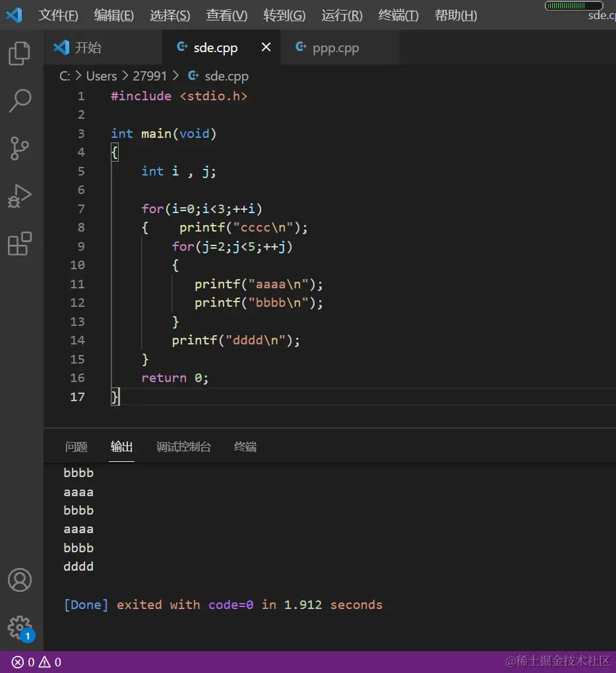Click the outer for(i=0;i<3;++i) statement
Viewport: 616px width, 673px height.
[202, 209]
